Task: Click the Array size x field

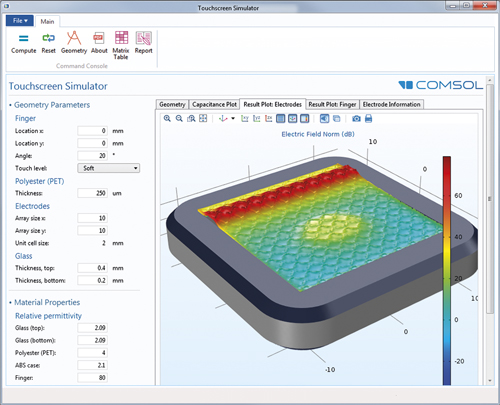Action: point(92,218)
